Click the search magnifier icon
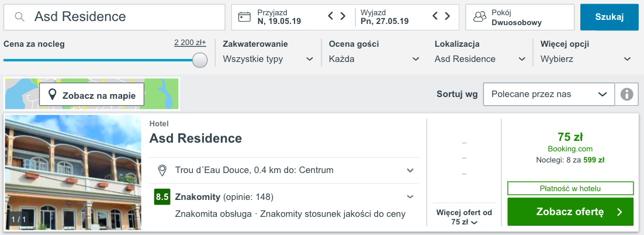This screenshot has width=644, height=235. (20, 17)
